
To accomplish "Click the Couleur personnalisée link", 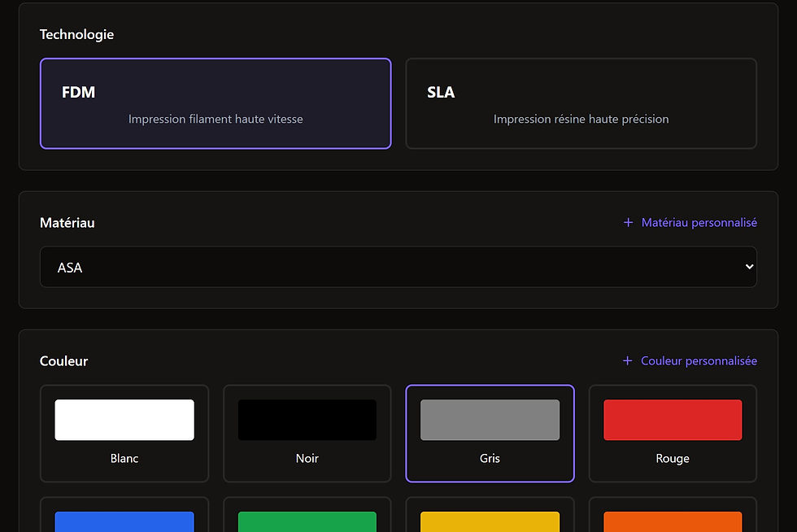I will pos(690,361).
